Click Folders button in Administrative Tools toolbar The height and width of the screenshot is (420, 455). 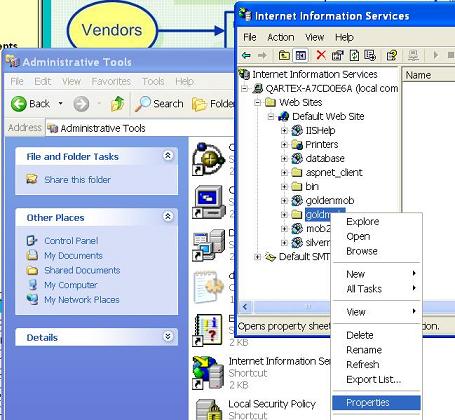(213, 104)
